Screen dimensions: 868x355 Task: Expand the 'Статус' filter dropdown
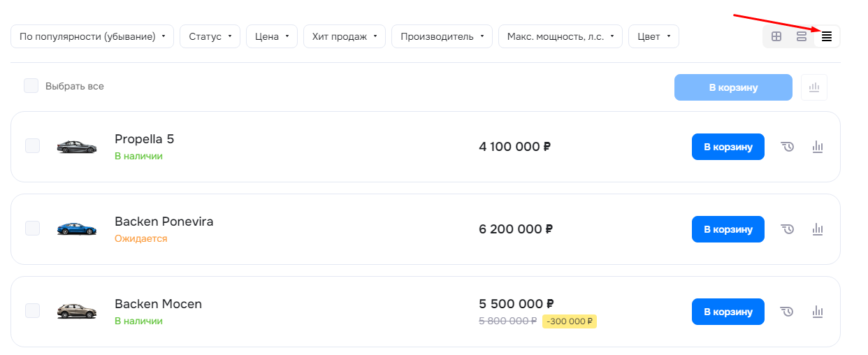(210, 36)
